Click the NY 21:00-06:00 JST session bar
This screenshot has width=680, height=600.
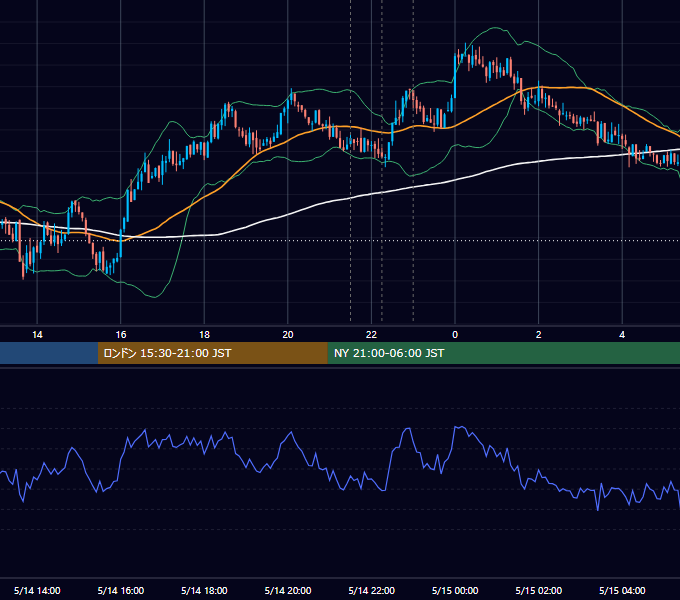(503, 353)
